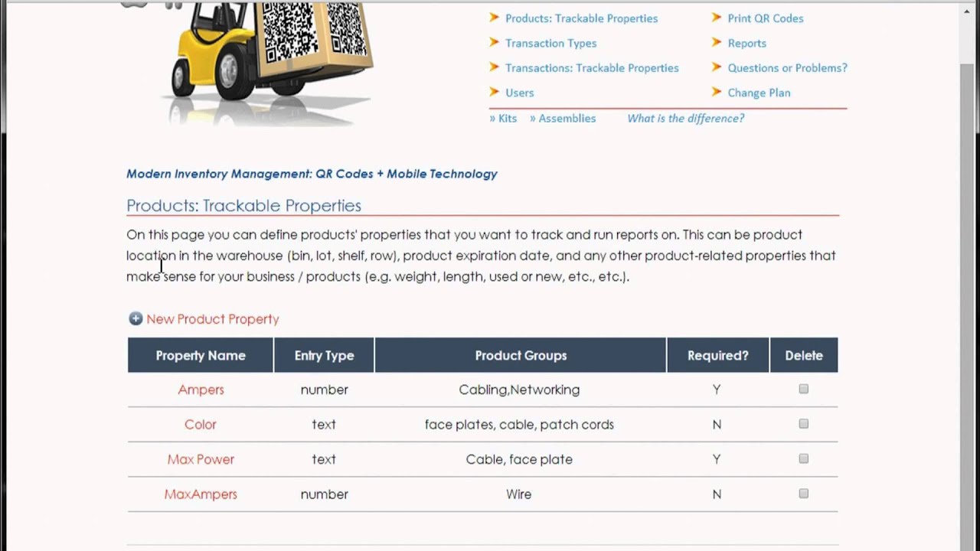The height and width of the screenshot is (551, 980).
Task: Click the orange arrow beside Questions or Problems
Action: pyautogui.click(x=717, y=67)
